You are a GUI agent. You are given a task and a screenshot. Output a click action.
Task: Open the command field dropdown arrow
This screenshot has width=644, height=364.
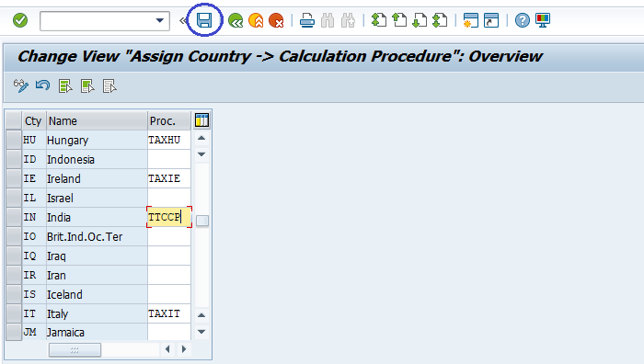(160, 20)
